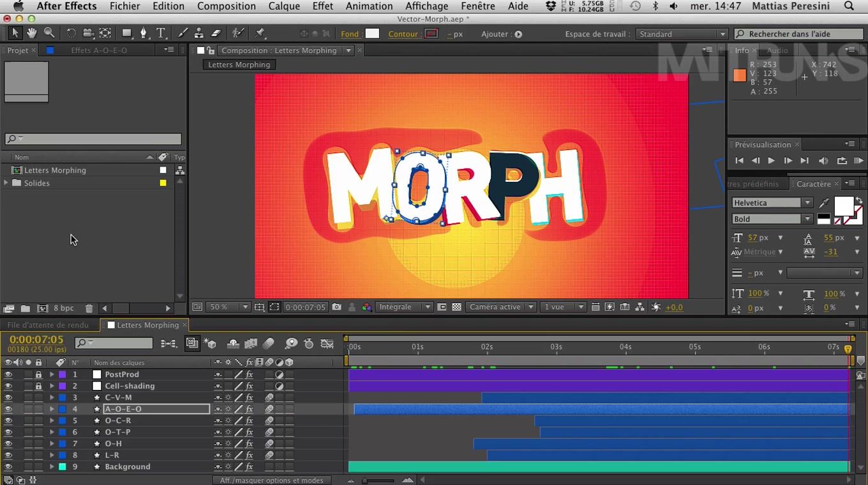This screenshot has height=485, width=868.
Task: Select the Hand tool in toolbar
Action: point(31,33)
